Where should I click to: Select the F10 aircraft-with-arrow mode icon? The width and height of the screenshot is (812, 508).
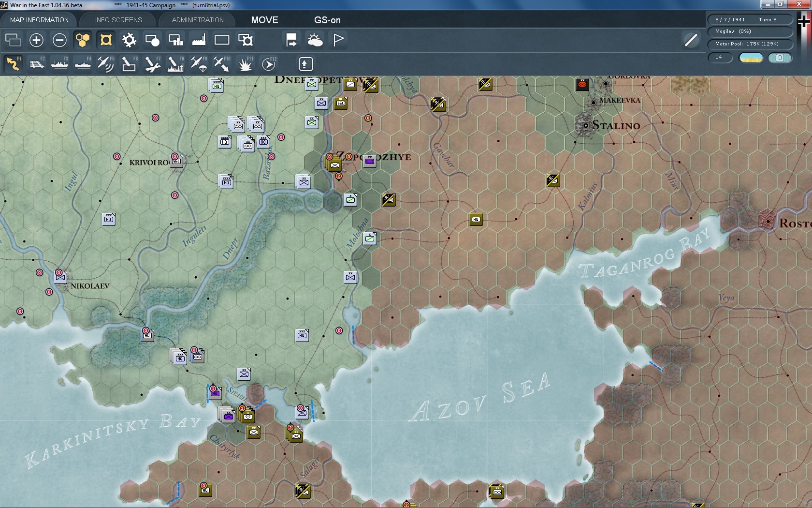[222, 64]
